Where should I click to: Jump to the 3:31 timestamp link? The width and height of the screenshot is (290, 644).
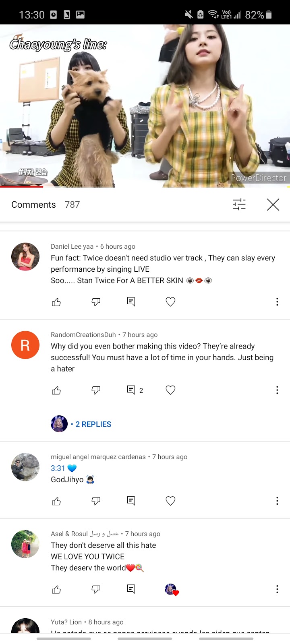[58, 468]
